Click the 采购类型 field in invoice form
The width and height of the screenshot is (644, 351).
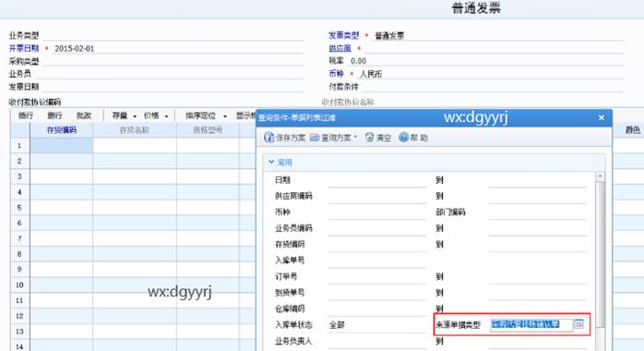[x=173, y=61]
